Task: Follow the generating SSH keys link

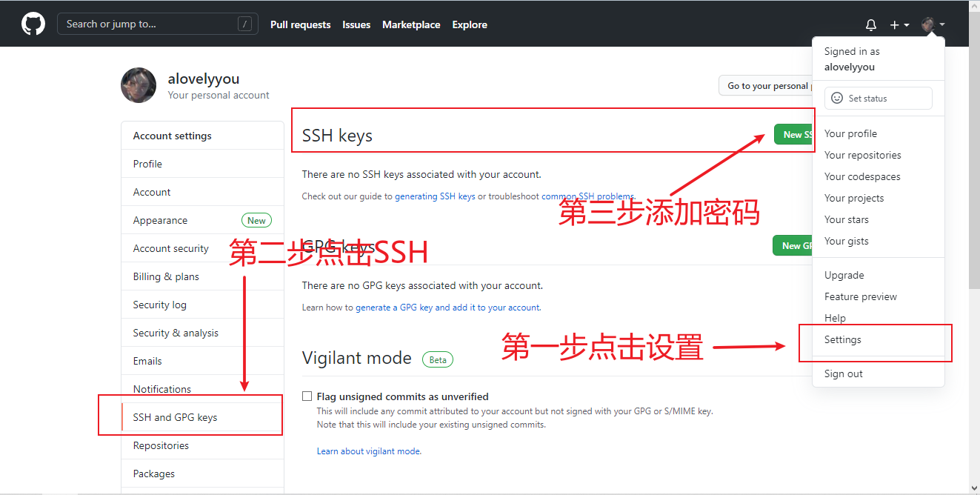Action: coord(435,196)
